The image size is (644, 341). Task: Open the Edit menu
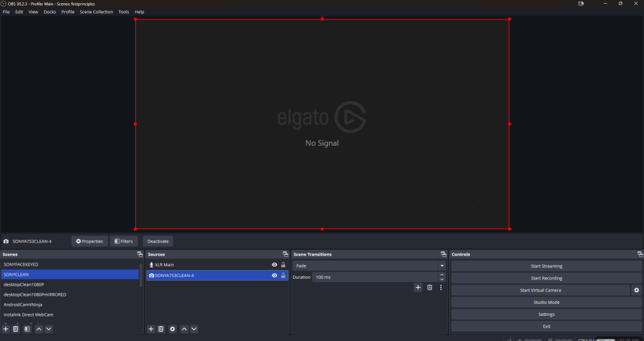19,12
